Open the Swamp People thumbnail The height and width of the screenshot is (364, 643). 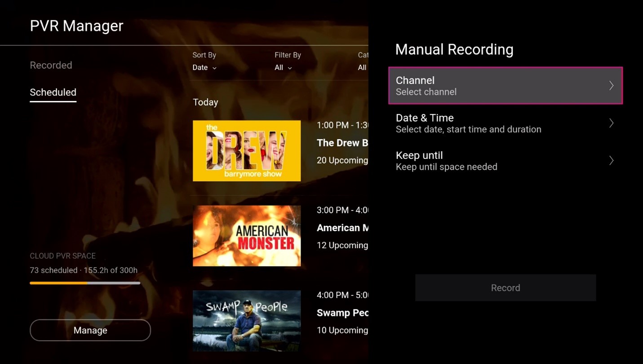pos(246,320)
